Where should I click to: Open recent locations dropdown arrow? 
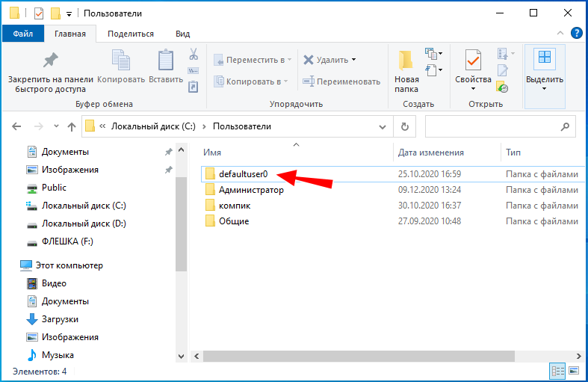click(x=56, y=126)
